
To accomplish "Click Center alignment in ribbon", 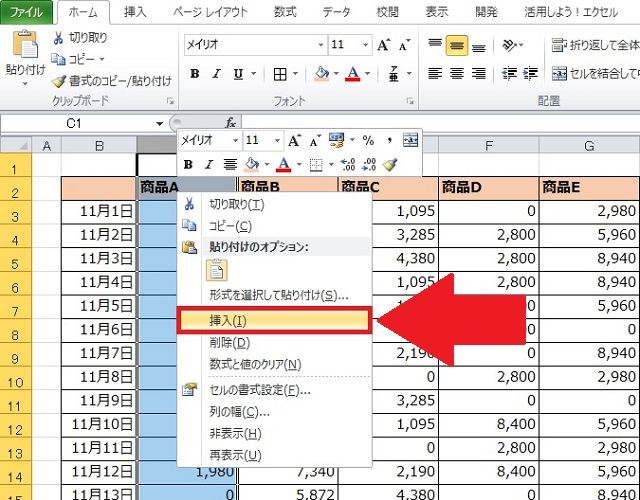I will [457, 73].
